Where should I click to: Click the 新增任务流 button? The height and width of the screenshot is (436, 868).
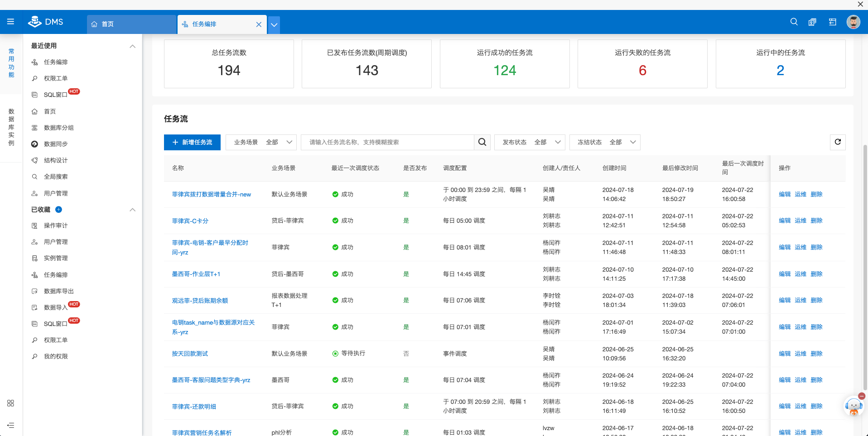coord(192,142)
